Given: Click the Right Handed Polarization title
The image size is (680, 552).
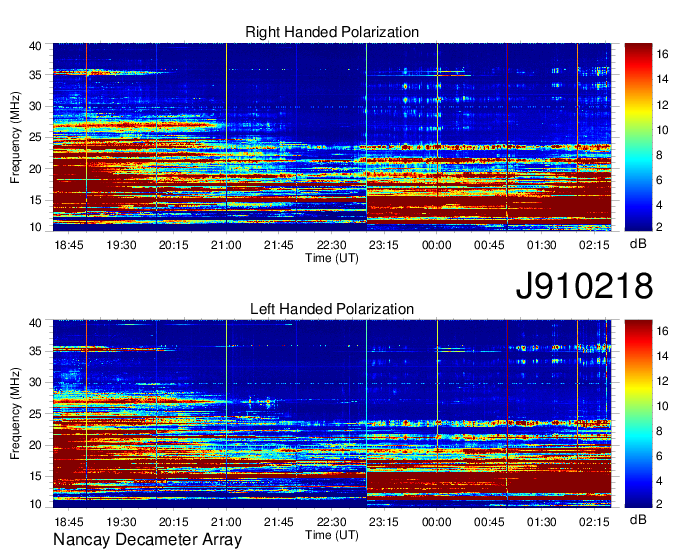Looking at the screenshot, I should [x=332, y=32].
